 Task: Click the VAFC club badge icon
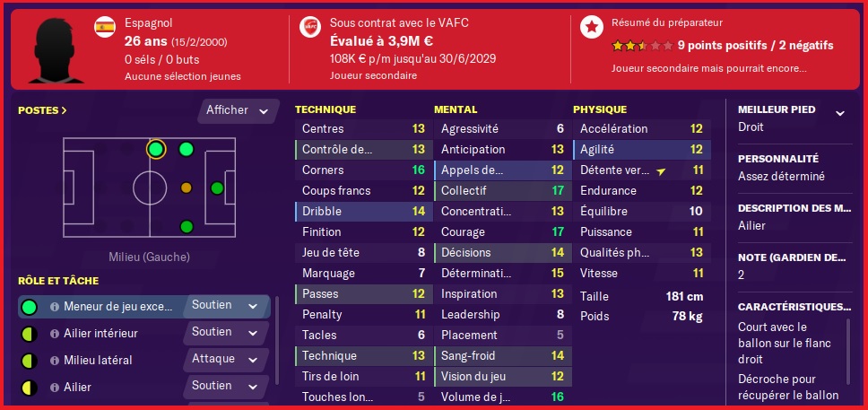click(x=310, y=27)
